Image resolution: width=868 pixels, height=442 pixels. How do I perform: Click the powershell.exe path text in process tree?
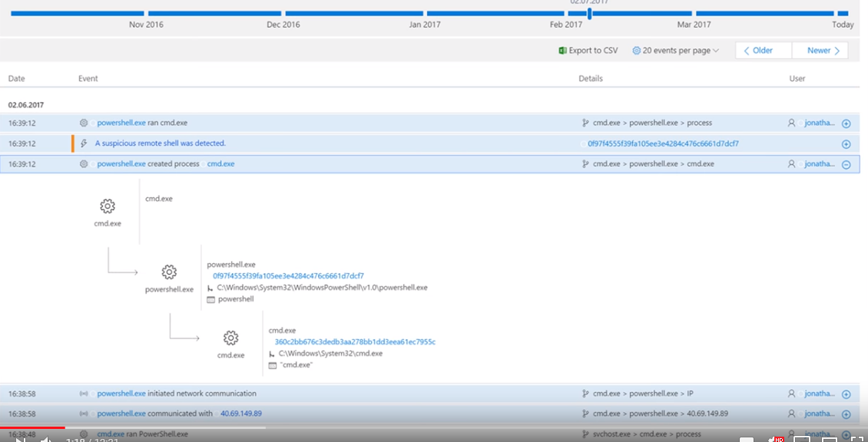pyautogui.click(x=322, y=288)
